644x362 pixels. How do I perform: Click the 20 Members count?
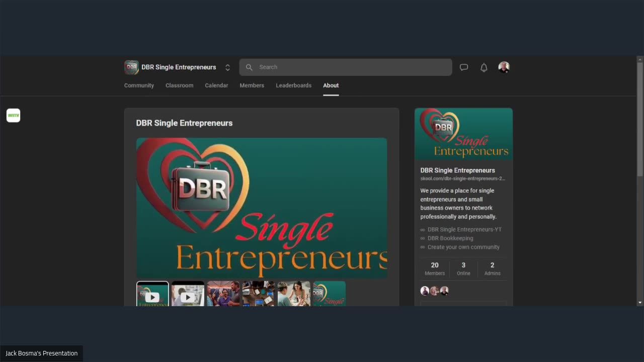coord(435,269)
